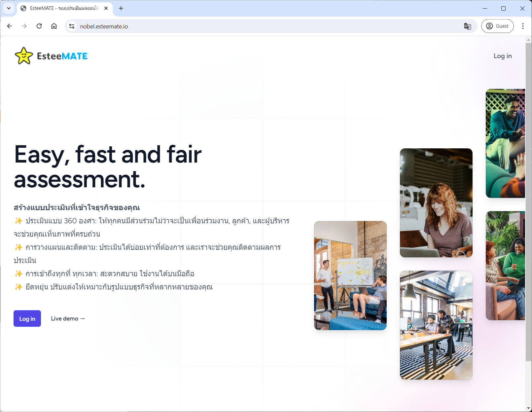Close the EsteeMATE browser tab

[106, 8]
